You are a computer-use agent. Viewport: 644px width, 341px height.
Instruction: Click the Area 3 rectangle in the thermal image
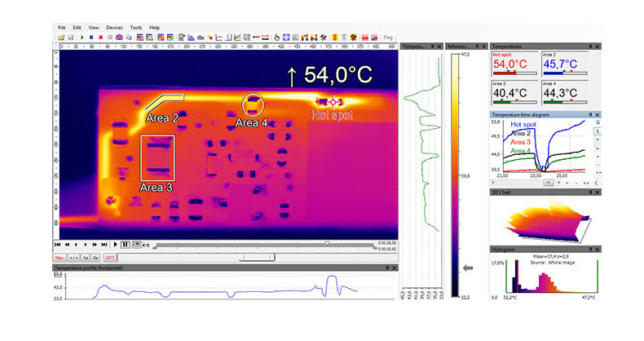[157, 157]
